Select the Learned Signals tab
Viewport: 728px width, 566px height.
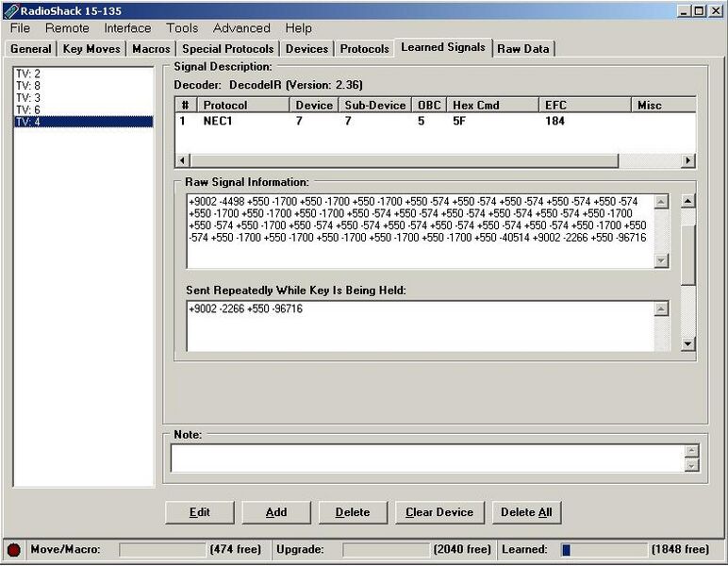coord(443,47)
